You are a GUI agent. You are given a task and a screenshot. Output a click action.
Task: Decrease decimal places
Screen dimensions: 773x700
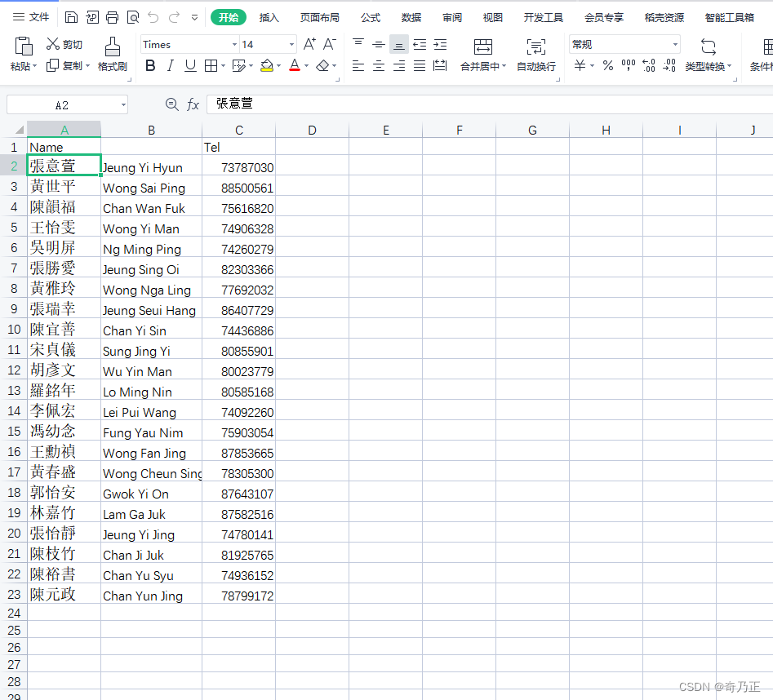point(669,65)
